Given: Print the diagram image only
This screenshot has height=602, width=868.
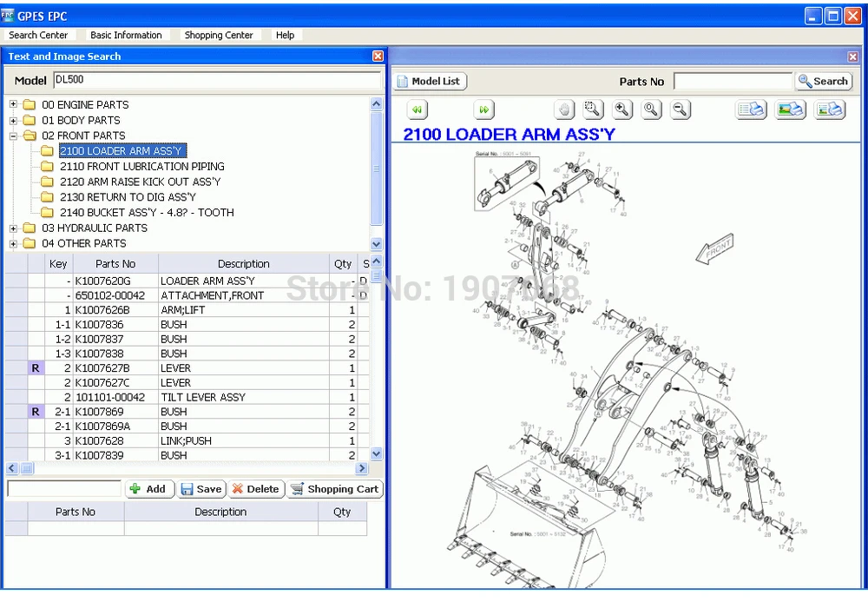Looking at the screenshot, I should point(791,109).
